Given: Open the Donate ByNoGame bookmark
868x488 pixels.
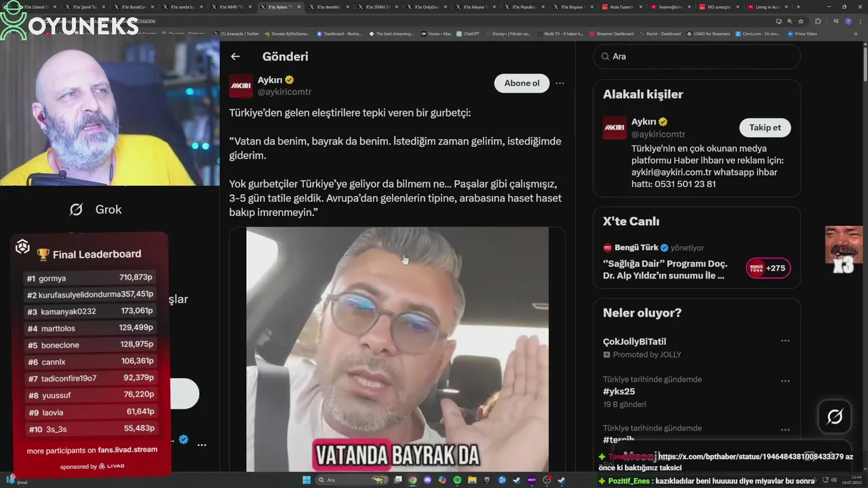Looking at the screenshot, I should (x=288, y=34).
